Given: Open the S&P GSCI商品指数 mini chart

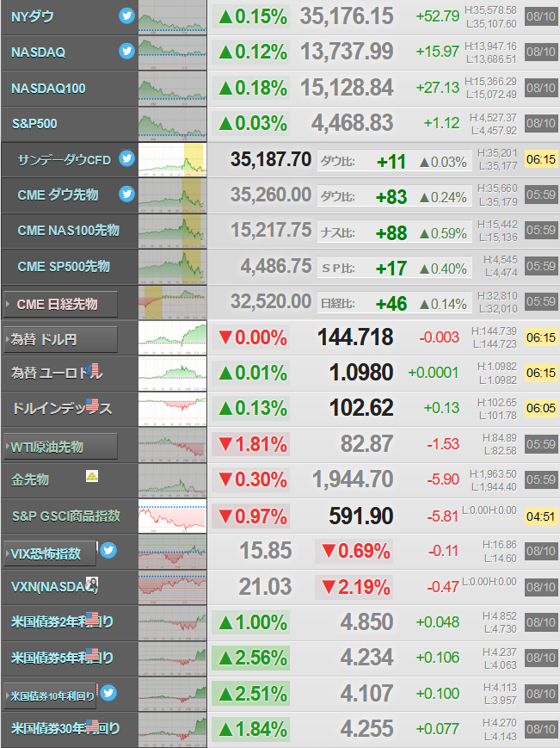Looking at the screenshot, I should pos(173,516).
